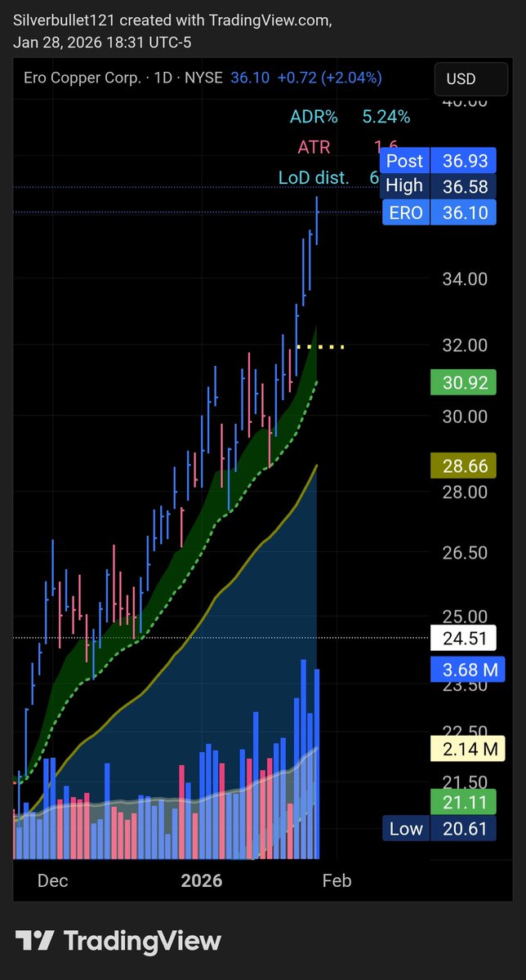The image size is (526, 980).
Task: Click the Low 20.61 price label
Action: pyautogui.click(x=438, y=829)
